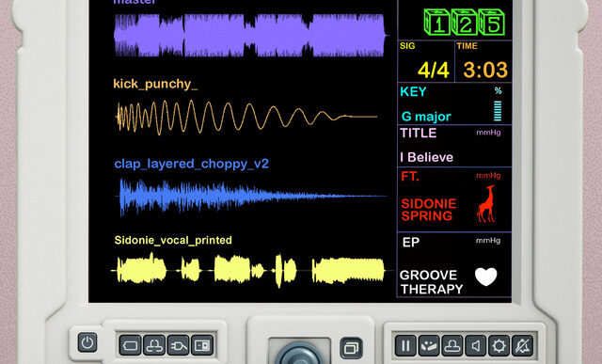This screenshot has height=364, width=602.
Task: Click the white 'EP' label
Action: pos(411,243)
